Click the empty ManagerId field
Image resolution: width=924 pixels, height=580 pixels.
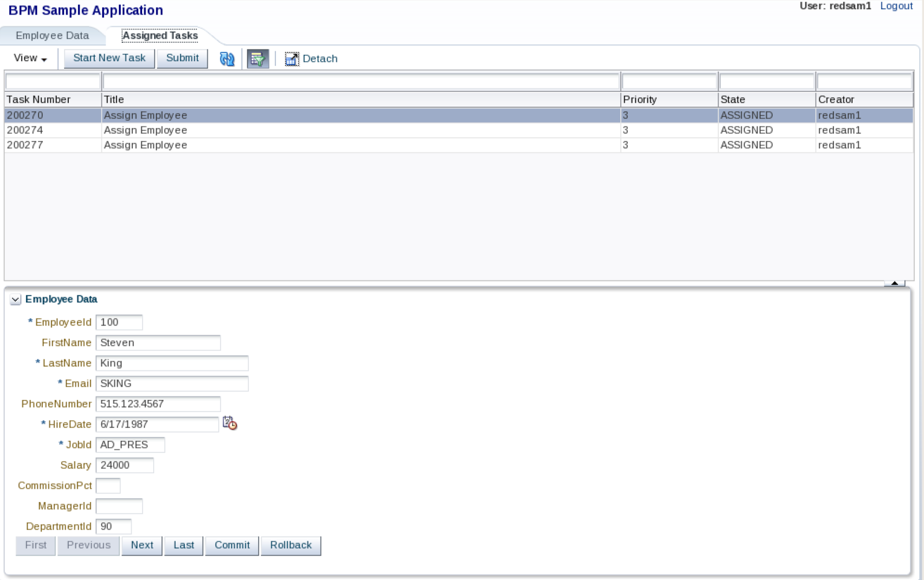click(x=119, y=506)
